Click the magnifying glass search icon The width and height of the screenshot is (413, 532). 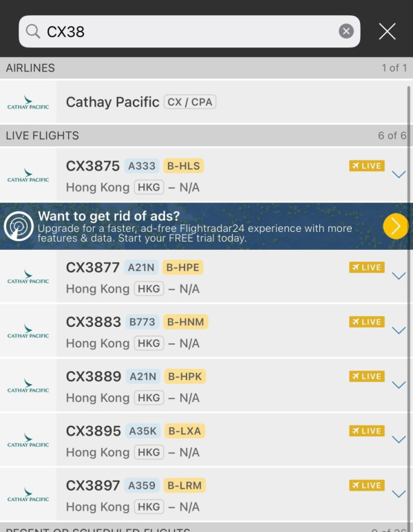(32, 31)
